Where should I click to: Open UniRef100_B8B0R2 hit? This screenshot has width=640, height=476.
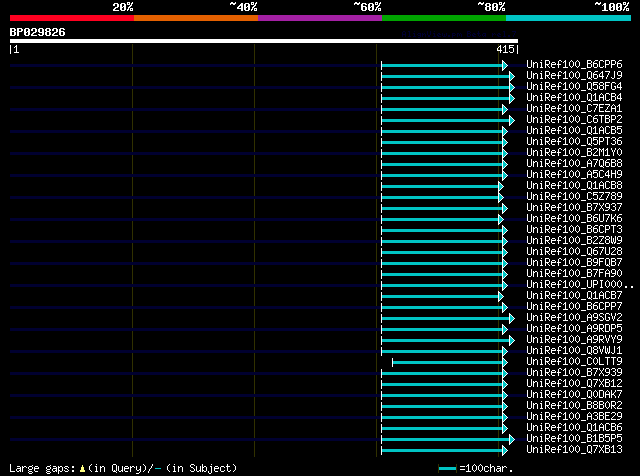(574, 406)
